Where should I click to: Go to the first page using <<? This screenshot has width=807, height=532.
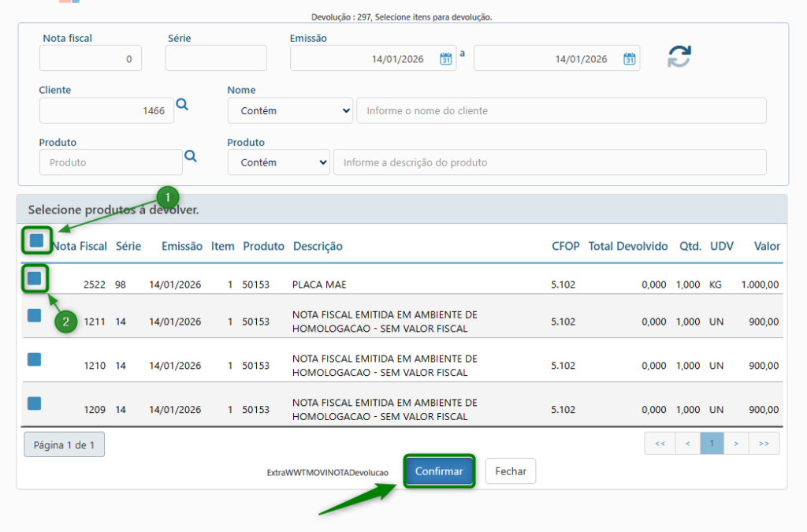[660, 444]
